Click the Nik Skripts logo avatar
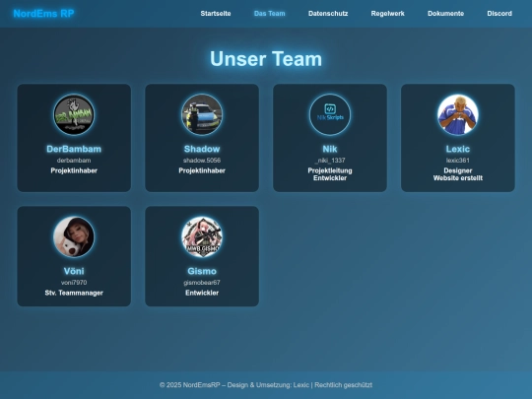The image size is (532, 399). pos(330,114)
